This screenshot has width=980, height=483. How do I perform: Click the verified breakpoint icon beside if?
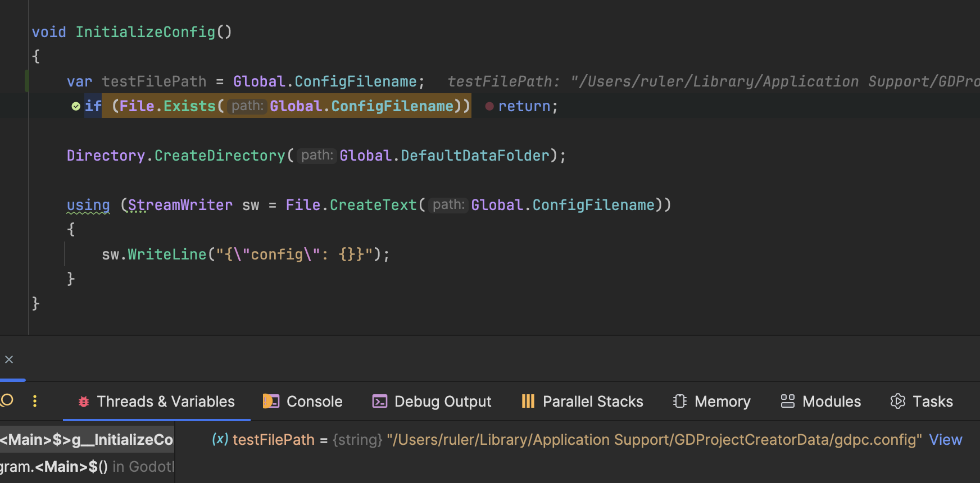76,106
